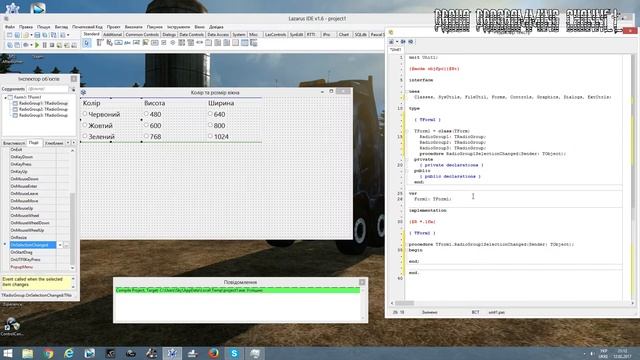The width and height of the screenshot is (640, 360).
Task: Pick the TMainMenu component icon in the palette
Action: pyautogui.click(x=100, y=43)
